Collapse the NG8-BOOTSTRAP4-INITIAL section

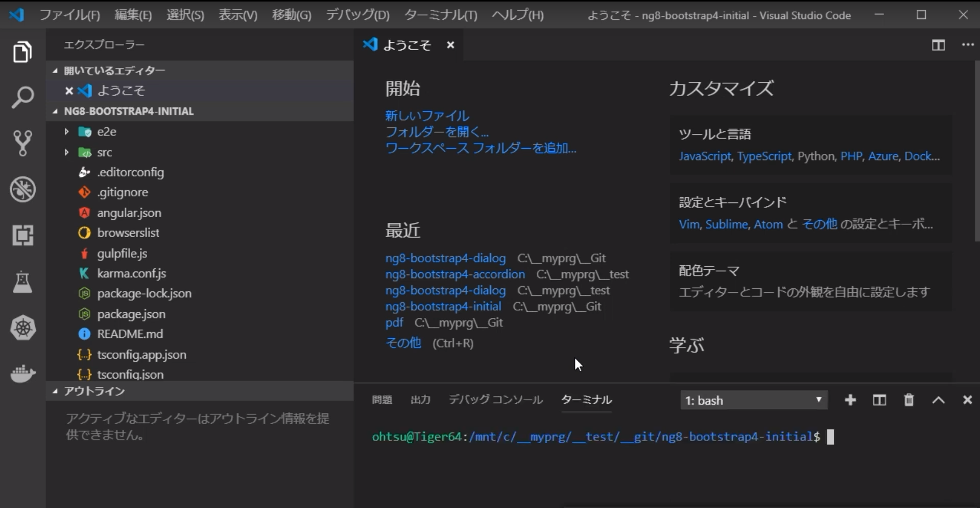(x=199, y=111)
